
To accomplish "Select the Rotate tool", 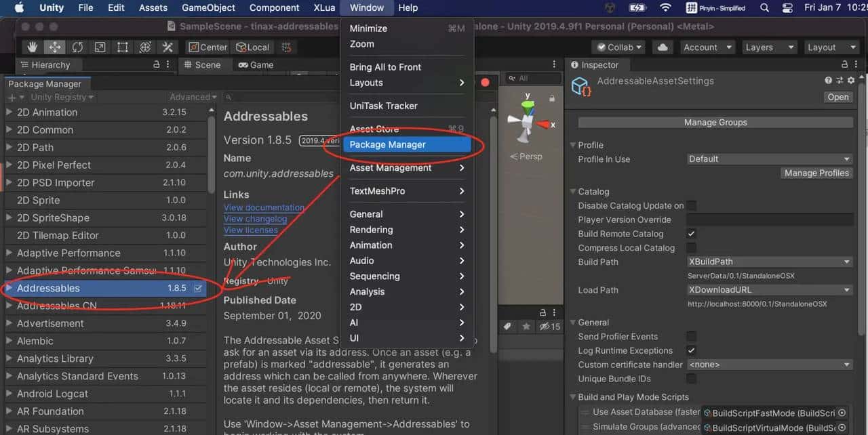I will pos(77,47).
